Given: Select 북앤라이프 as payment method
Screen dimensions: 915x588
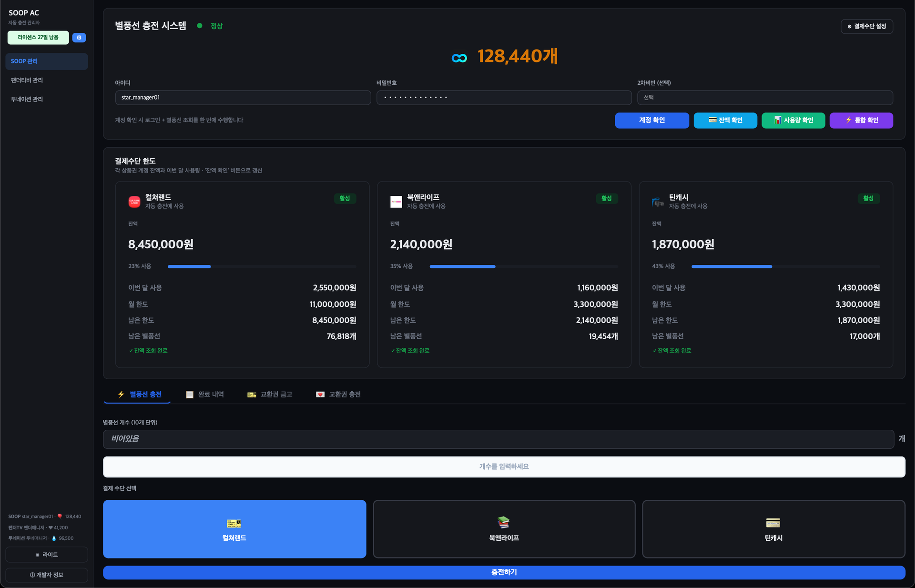Looking at the screenshot, I should click(x=504, y=529).
